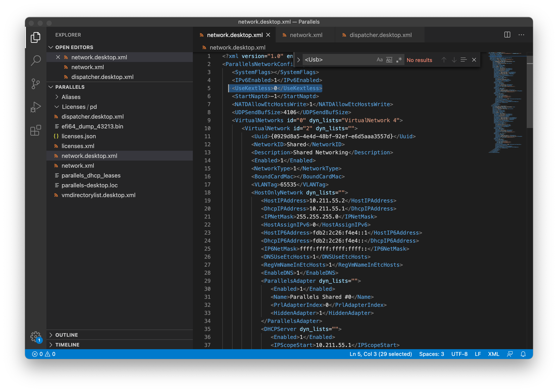Click the UseKextless line in editor
Viewport: 558px width, 392px height.
[277, 88]
